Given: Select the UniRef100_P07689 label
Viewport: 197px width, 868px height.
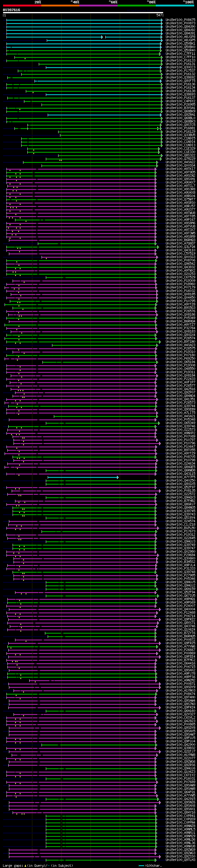Looking at the screenshot, I should point(180,782).
